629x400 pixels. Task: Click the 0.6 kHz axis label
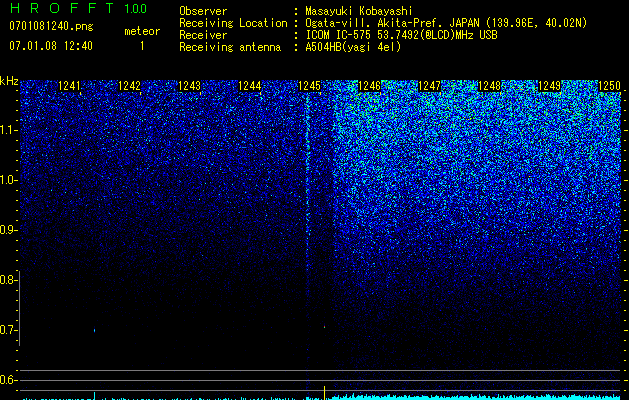[x=7, y=380]
